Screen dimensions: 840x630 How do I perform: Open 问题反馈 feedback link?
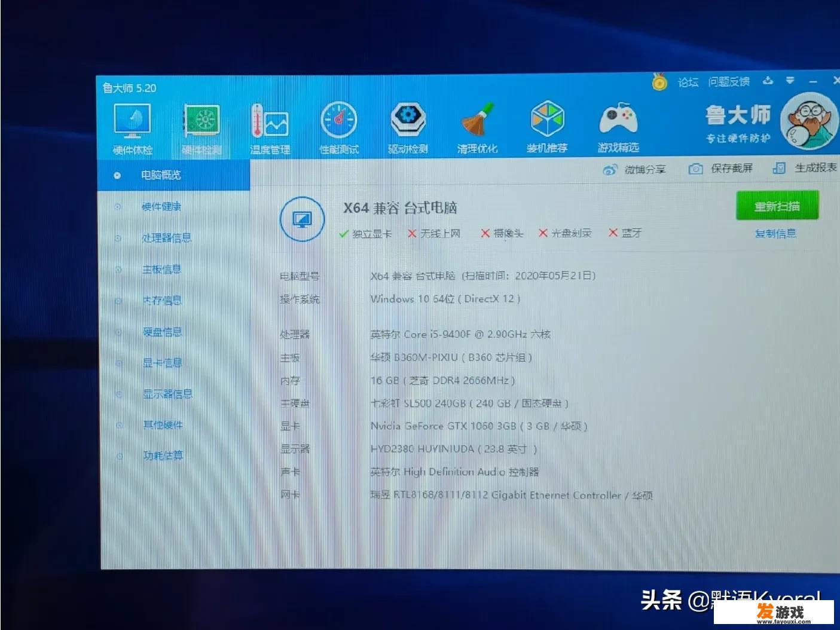pos(729,81)
